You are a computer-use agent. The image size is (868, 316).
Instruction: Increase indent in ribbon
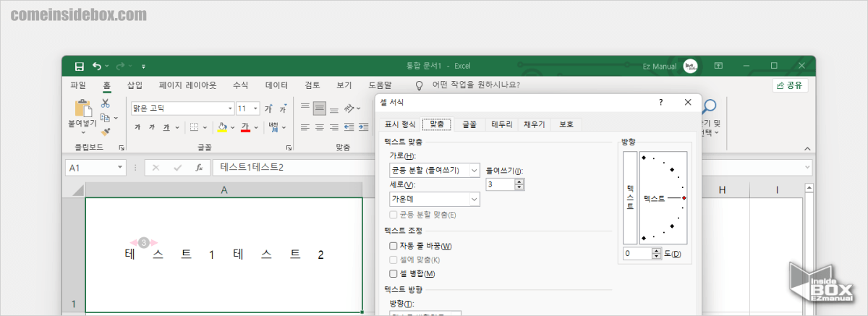click(x=364, y=127)
